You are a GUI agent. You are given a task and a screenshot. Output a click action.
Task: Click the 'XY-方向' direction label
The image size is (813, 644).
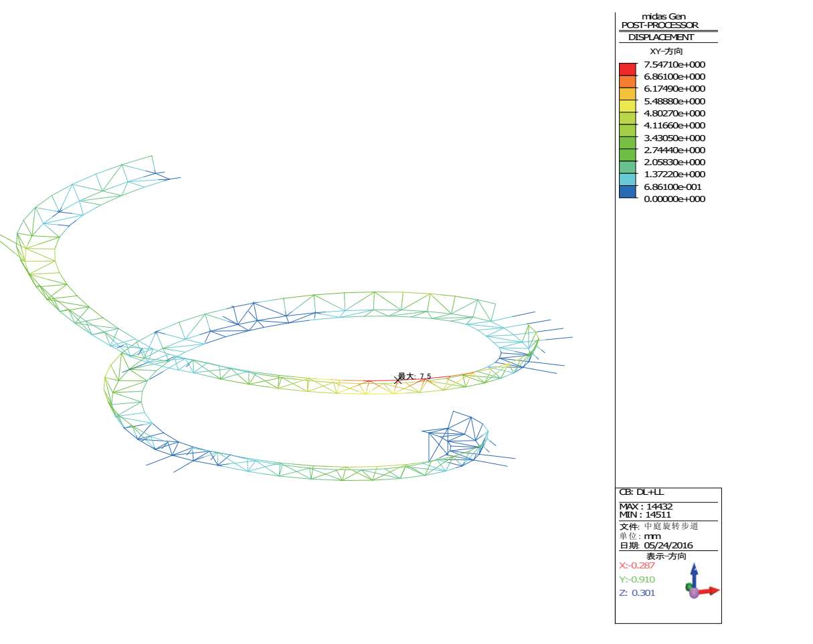tap(666, 51)
